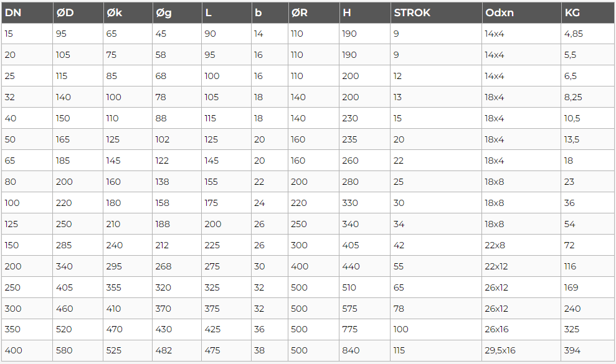Select the ØD column header
Image resolution: width=616 pixels, height=364 pixels.
coord(78,12)
